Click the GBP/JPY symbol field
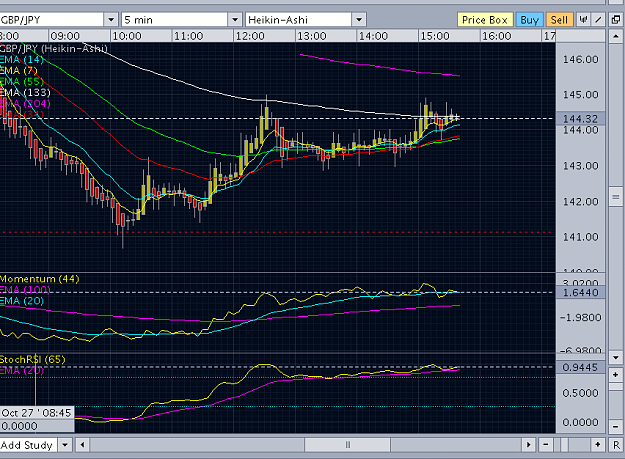 pyautogui.click(x=51, y=20)
